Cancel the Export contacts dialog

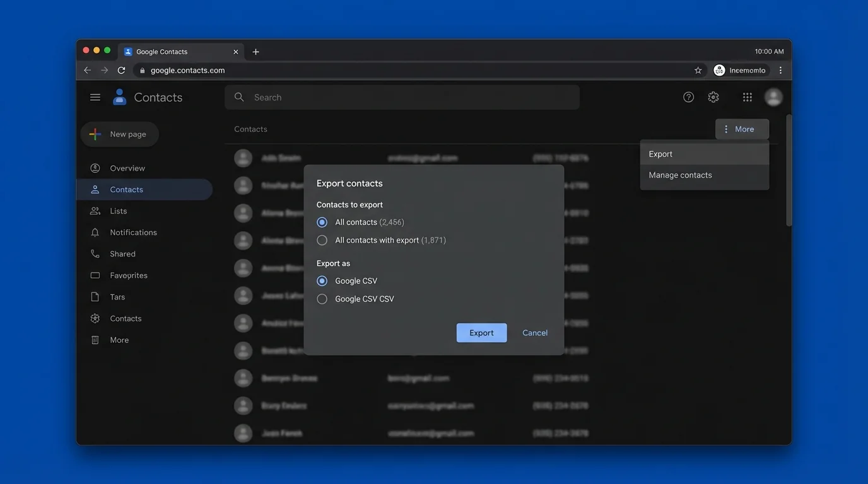point(534,332)
